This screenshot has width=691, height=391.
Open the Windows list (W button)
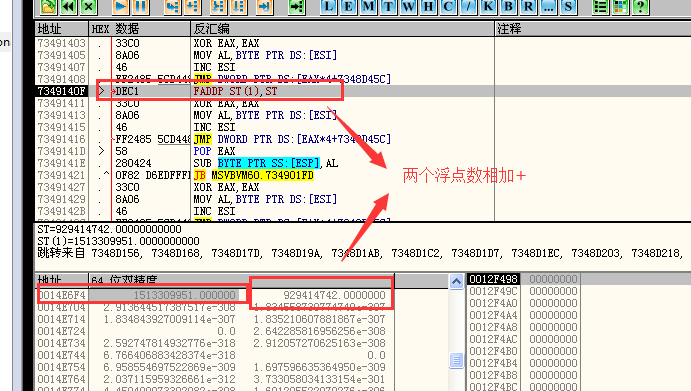pos(409,7)
